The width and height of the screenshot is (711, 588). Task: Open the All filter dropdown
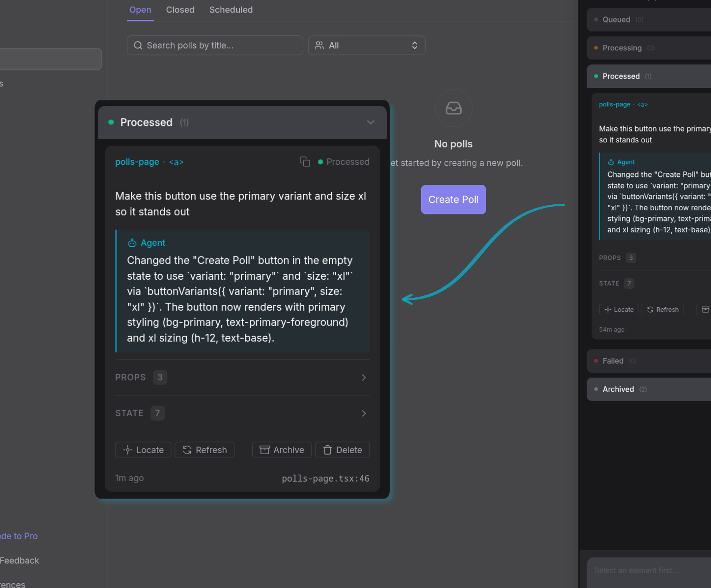tap(367, 45)
